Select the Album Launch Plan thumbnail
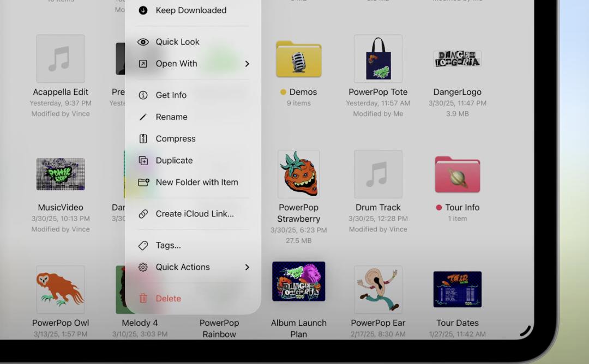The image size is (589, 364). (x=299, y=281)
